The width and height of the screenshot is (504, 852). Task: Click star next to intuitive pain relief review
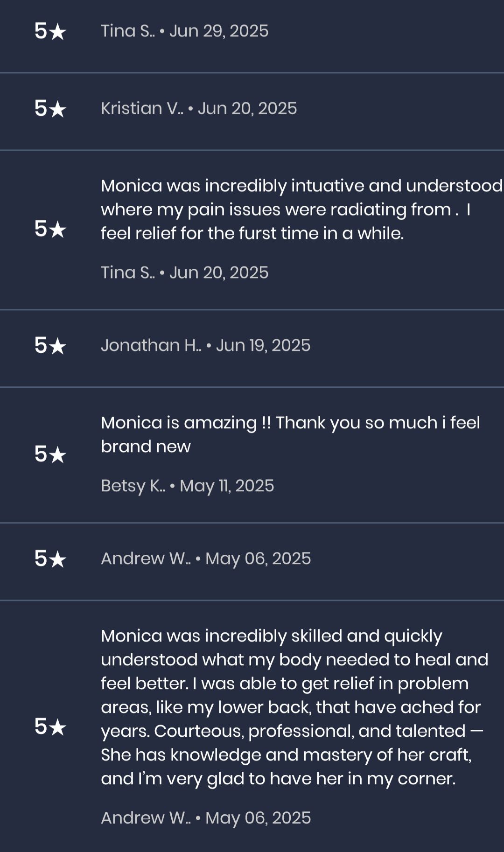click(57, 230)
